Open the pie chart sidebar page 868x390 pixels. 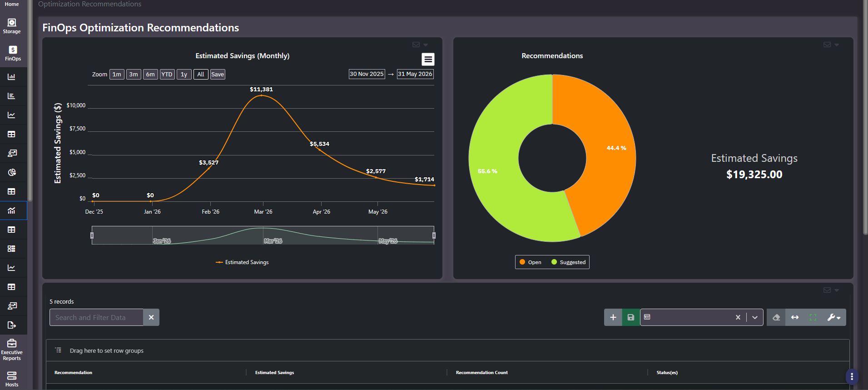pos(12,172)
